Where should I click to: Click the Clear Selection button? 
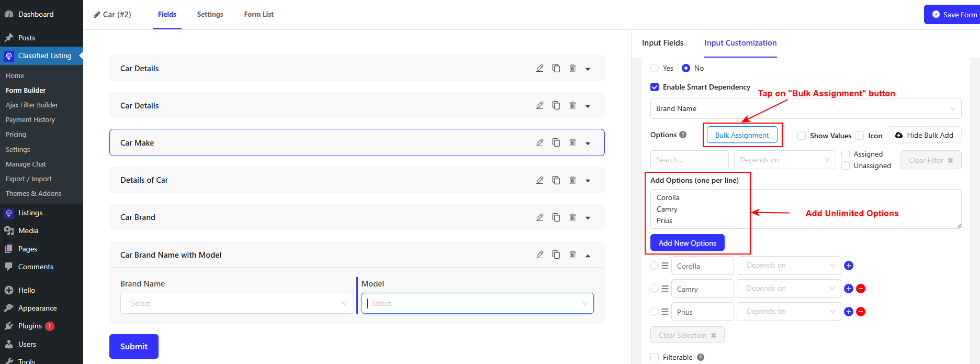tap(687, 335)
